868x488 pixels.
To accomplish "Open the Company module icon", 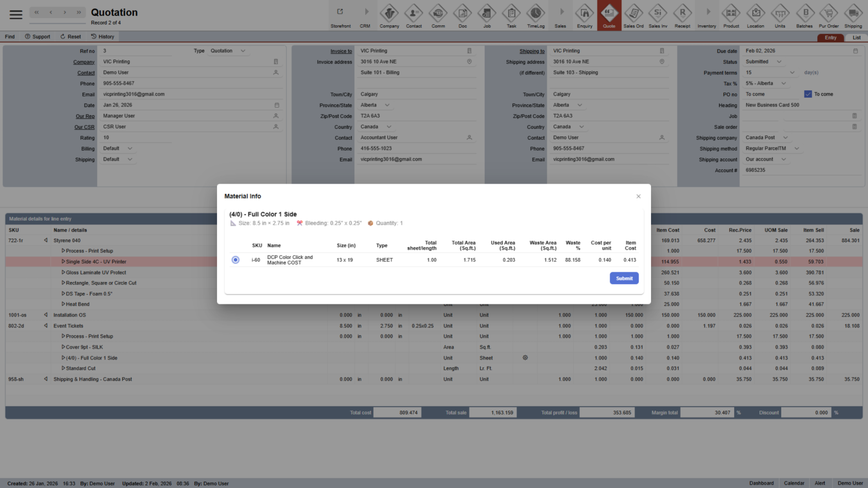I will click(x=389, y=13).
